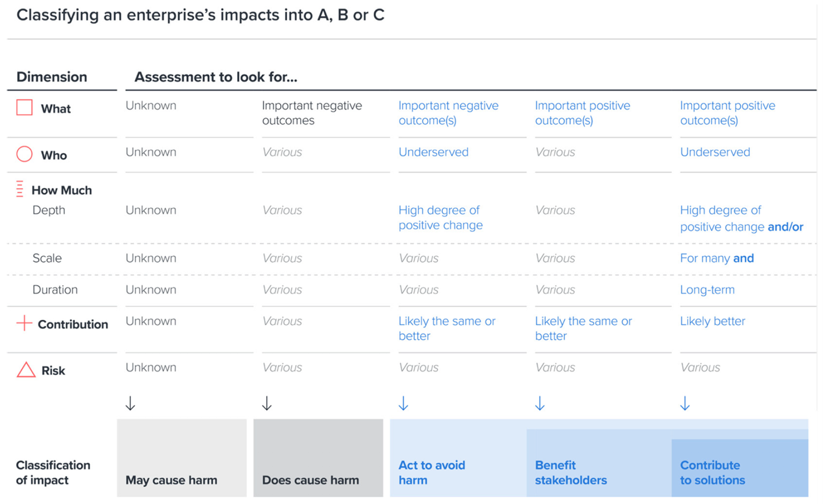Screen dimensions: 823x504
Task: Click the blue arrow above Act to avoid harm
Action: point(403,403)
